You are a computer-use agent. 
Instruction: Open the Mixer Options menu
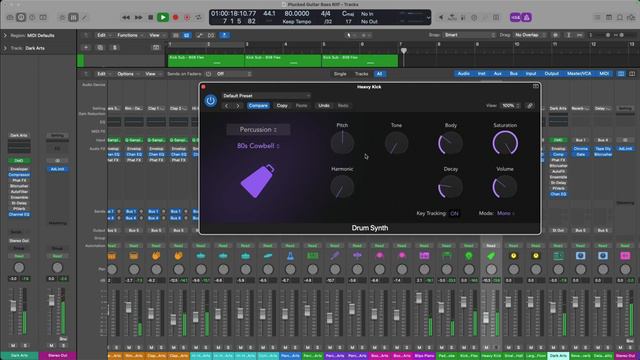coord(127,74)
